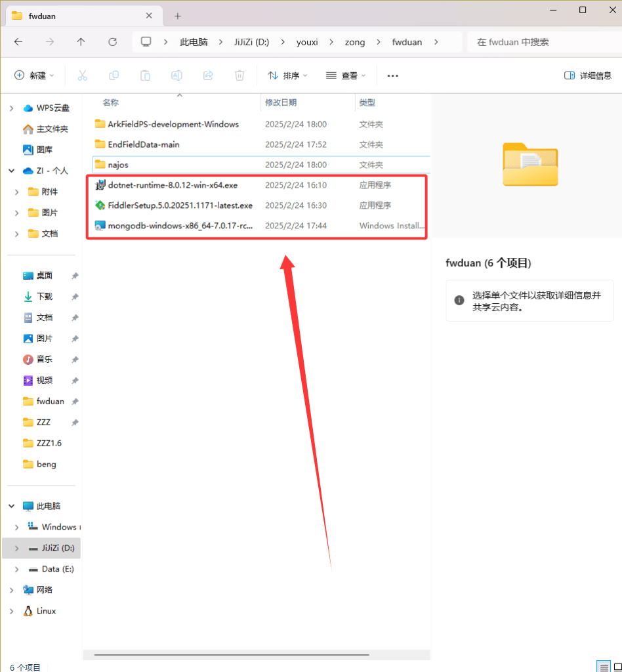Click the Cut scissors icon in toolbar
The image size is (622, 672).
tap(82, 75)
